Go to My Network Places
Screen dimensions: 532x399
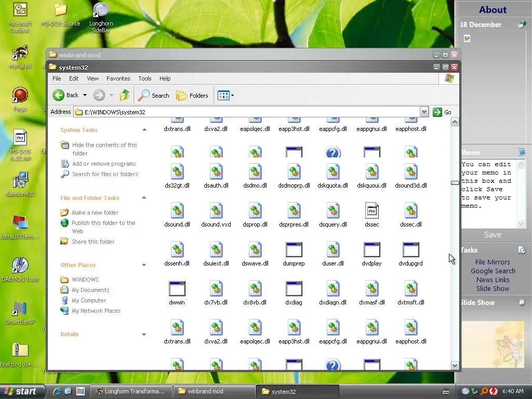96,311
